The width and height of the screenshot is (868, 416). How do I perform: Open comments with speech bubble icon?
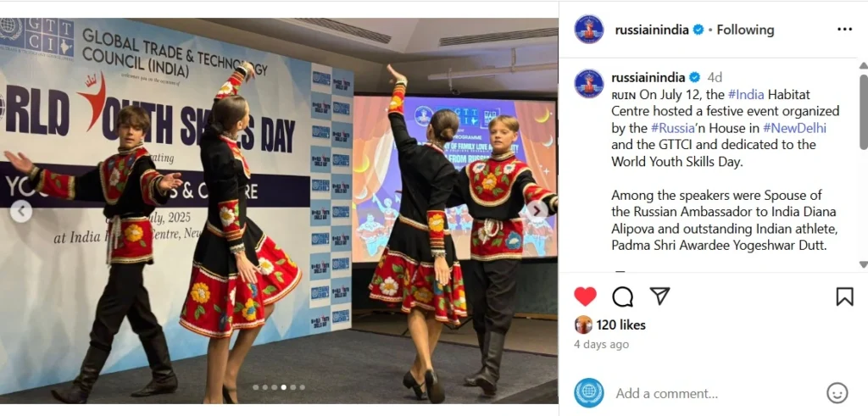tap(623, 297)
